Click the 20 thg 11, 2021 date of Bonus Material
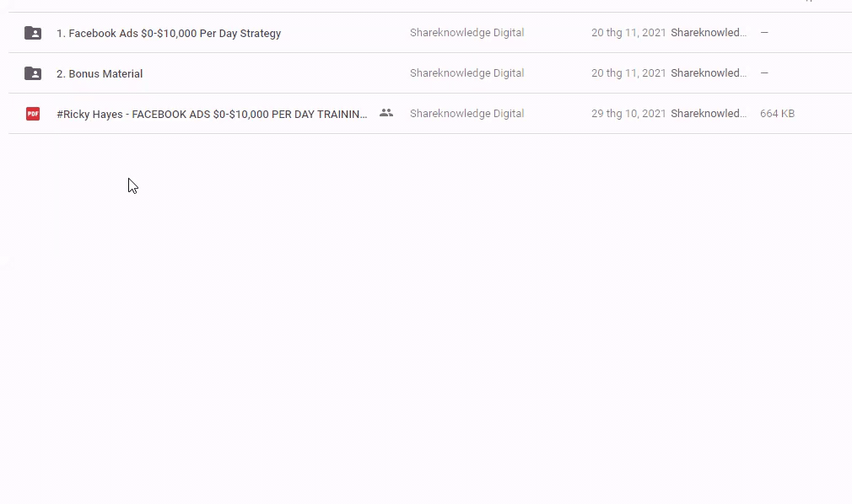The image size is (852, 504). (628, 73)
